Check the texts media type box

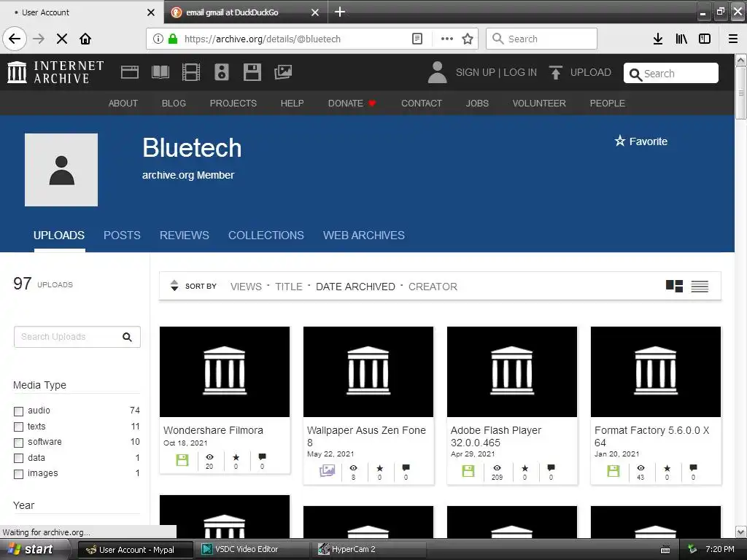pyautogui.click(x=18, y=427)
